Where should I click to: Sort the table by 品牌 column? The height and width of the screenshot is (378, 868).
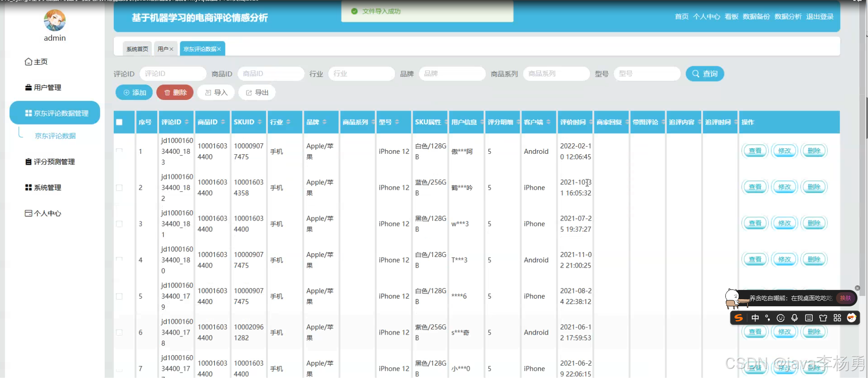coord(324,122)
